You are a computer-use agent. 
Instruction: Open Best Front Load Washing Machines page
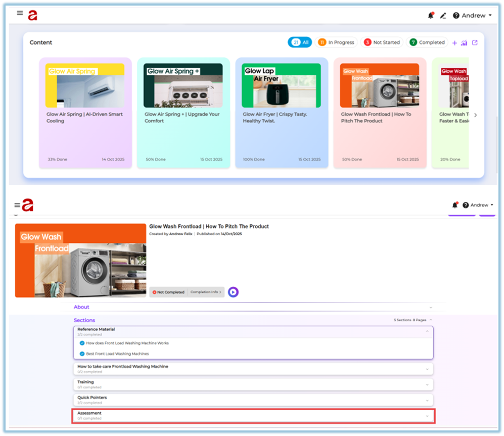pos(117,354)
